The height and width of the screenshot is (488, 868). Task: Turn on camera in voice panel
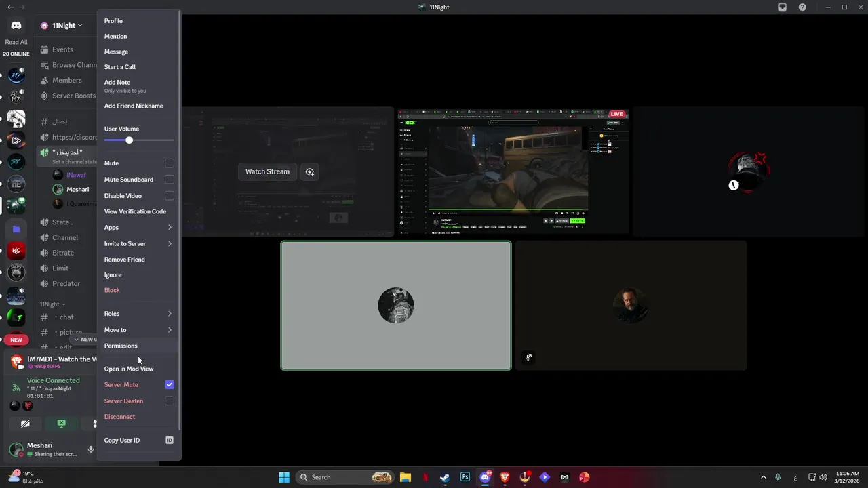(25, 424)
